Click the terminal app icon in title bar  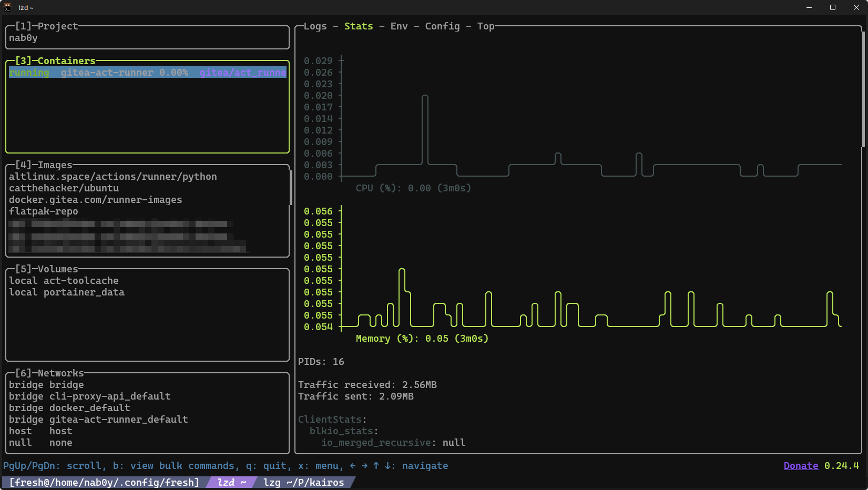(x=7, y=7)
